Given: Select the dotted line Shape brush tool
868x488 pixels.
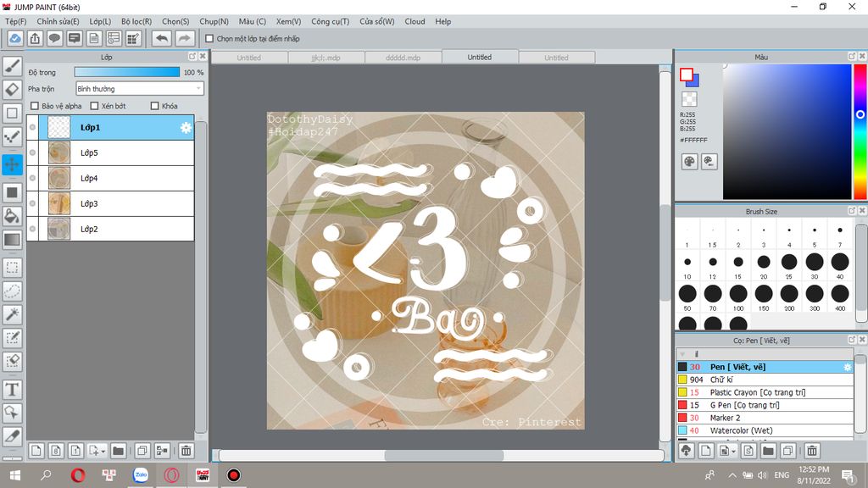Looking at the screenshot, I should (12, 136).
